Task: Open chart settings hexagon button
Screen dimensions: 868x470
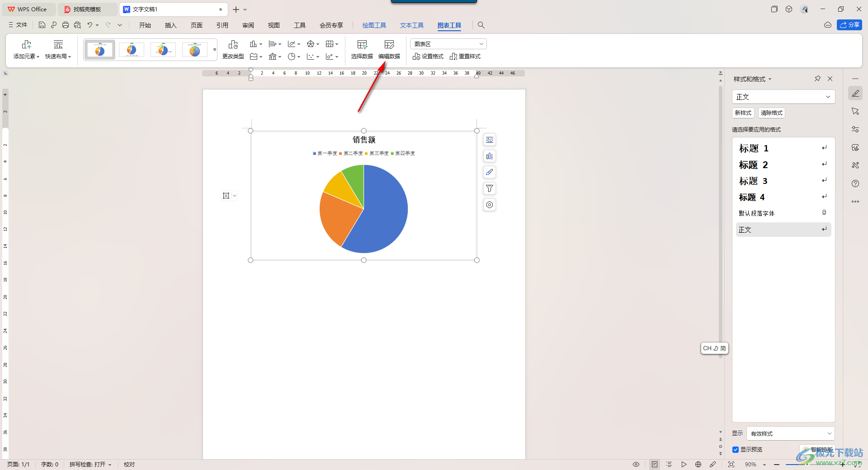Action: 490,205
